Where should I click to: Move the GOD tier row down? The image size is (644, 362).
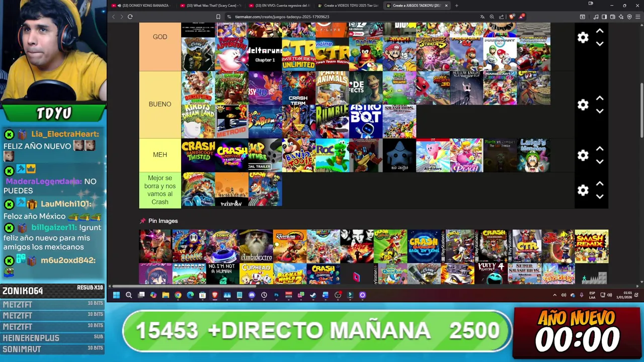click(x=600, y=44)
